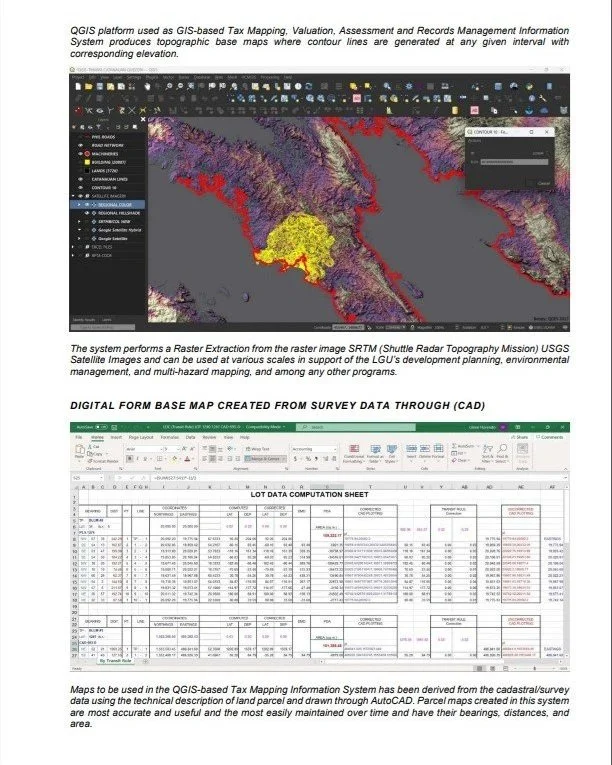Select QGIS Zoom In magnifier tool
The width and height of the screenshot is (612, 765).
169,86
